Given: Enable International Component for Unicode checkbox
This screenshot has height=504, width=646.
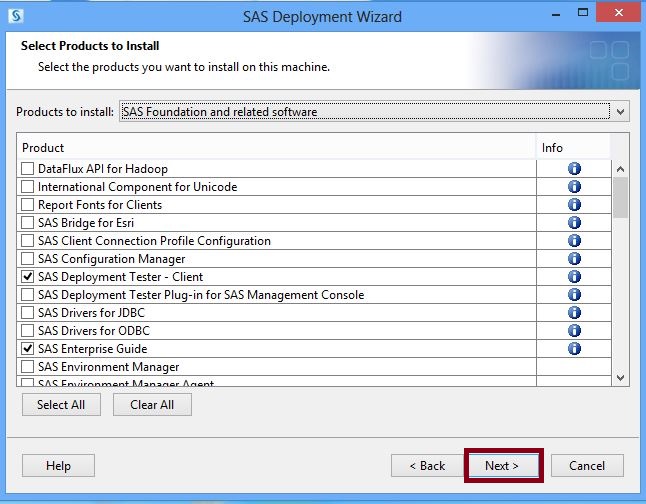Looking at the screenshot, I should click(x=28, y=187).
